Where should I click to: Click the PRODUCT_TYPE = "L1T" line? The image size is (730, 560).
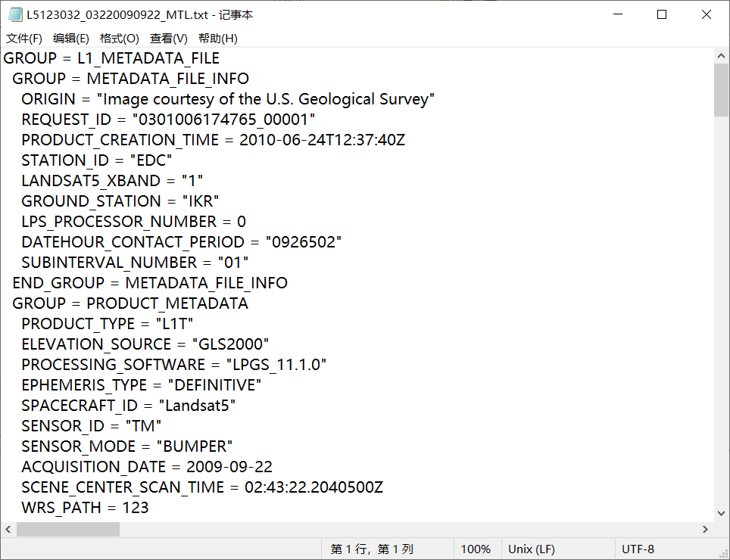[x=107, y=324]
